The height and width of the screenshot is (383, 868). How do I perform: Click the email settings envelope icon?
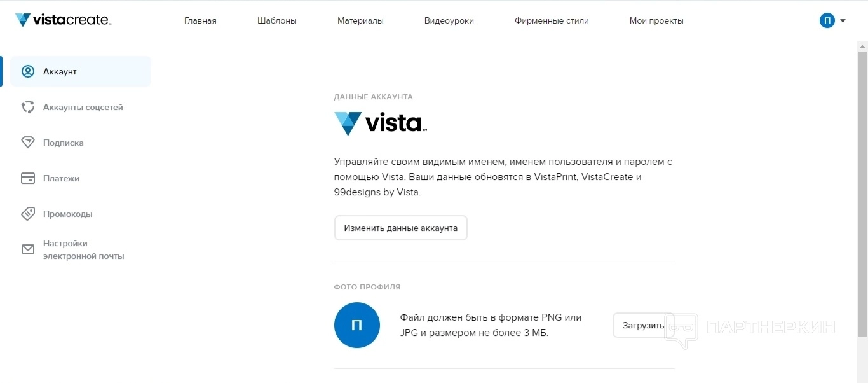pos(28,249)
